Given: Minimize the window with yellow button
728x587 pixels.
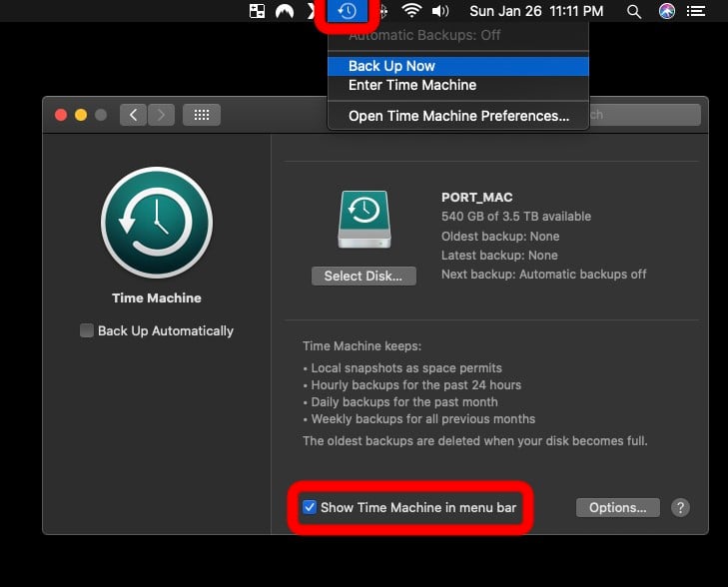Looking at the screenshot, I should [81, 115].
